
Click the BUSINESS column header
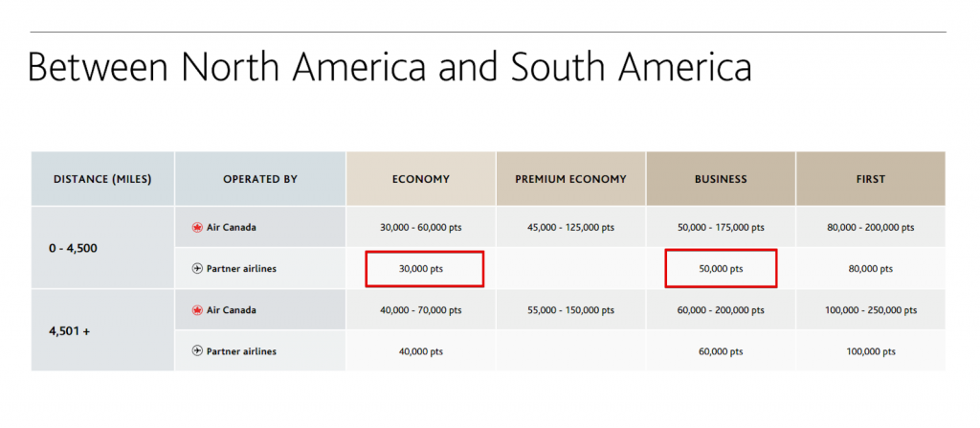click(721, 179)
